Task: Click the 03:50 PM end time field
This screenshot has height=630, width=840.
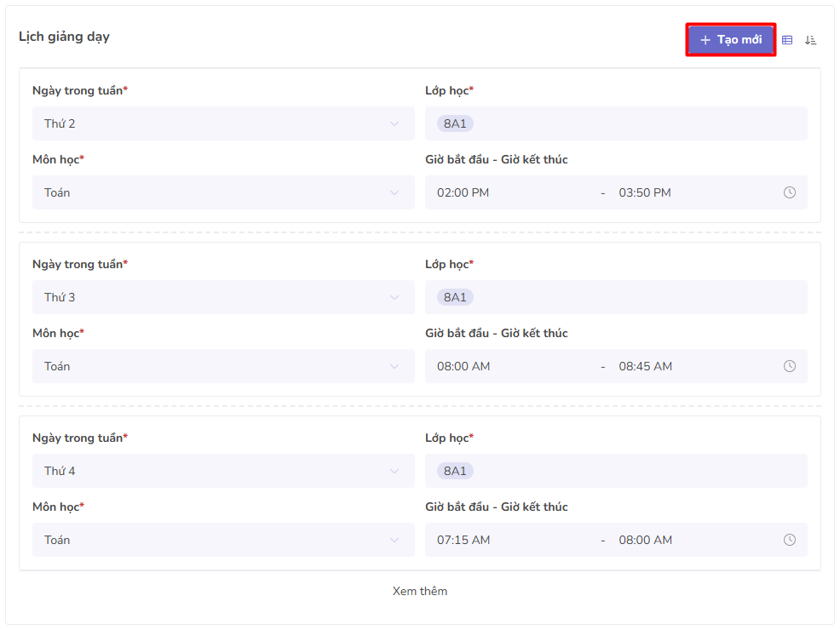Action: point(645,192)
